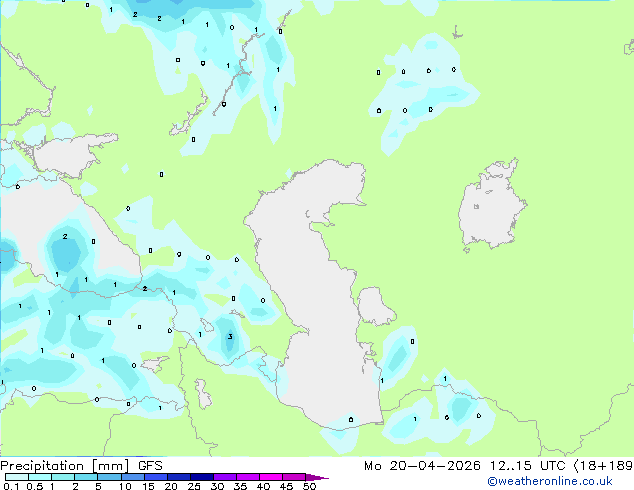Click the 'GFS' model label
The height and width of the screenshot is (490, 634).
coord(150,466)
